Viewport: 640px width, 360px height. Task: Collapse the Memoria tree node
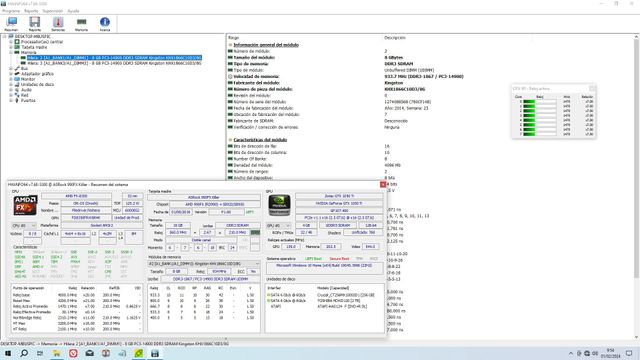[x=11, y=53]
